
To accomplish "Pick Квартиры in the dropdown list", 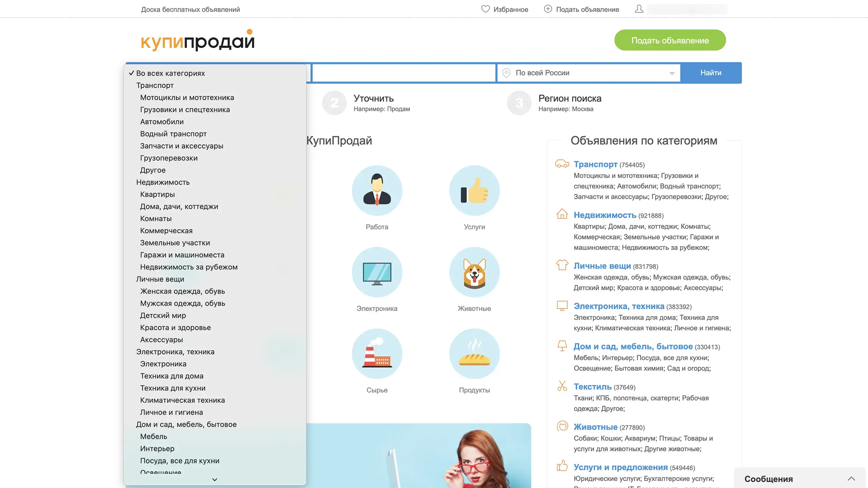I will point(157,194).
